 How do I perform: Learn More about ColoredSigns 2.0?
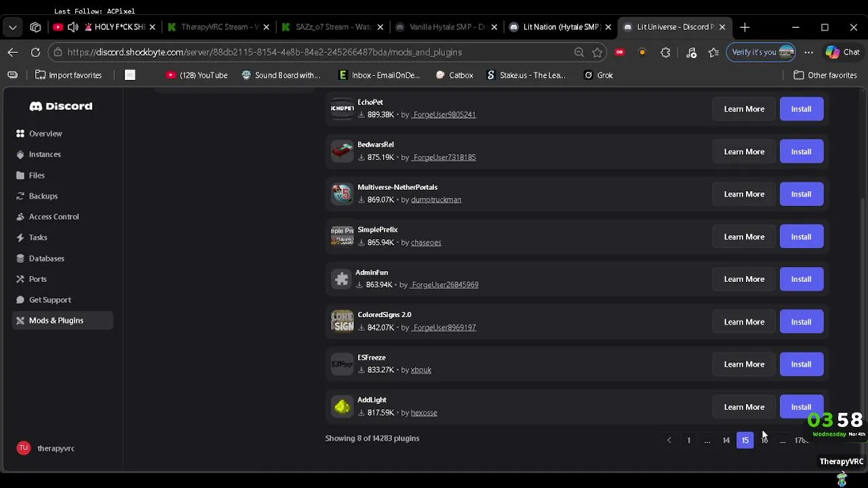(x=744, y=322)
